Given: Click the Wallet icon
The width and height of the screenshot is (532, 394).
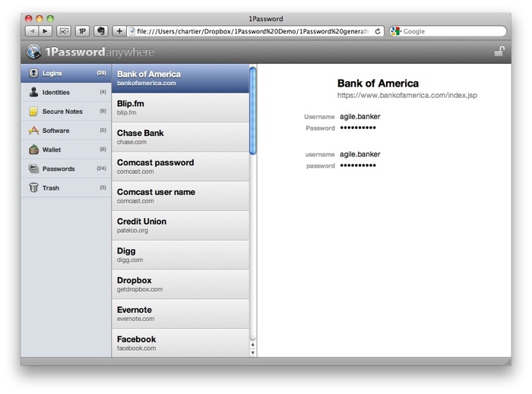Looking at the screenshot, I should click(x=33, y=150).
